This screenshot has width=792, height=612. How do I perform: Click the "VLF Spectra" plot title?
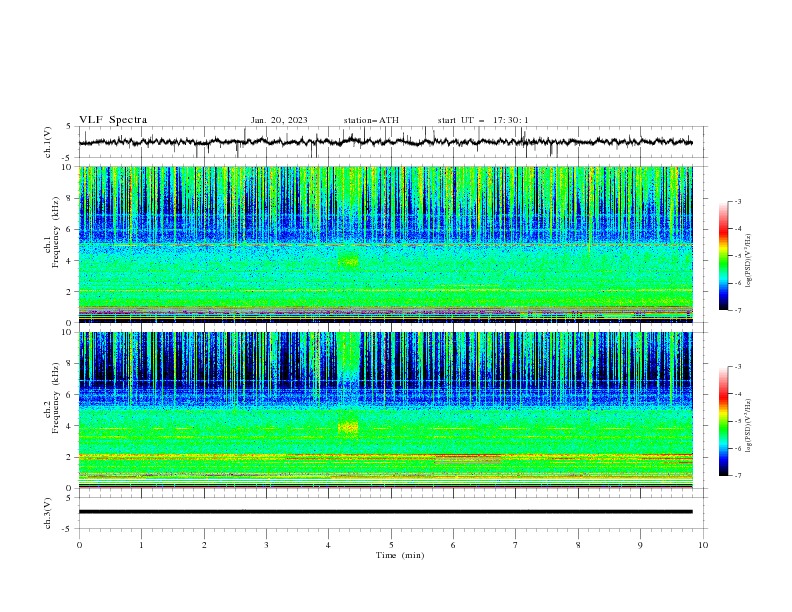click(x=113, y=120)
